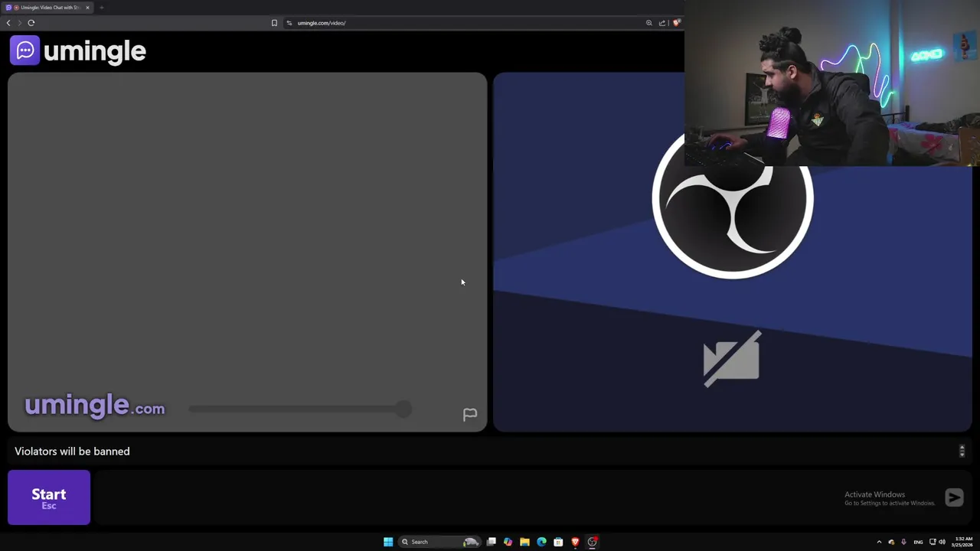The image size is (980, 551).
Task: Click the volume slider handle
Action: [403, 409]
